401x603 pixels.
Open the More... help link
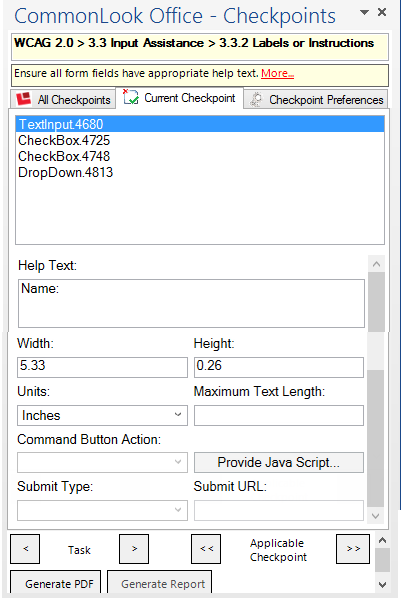[x=278, y=73]
